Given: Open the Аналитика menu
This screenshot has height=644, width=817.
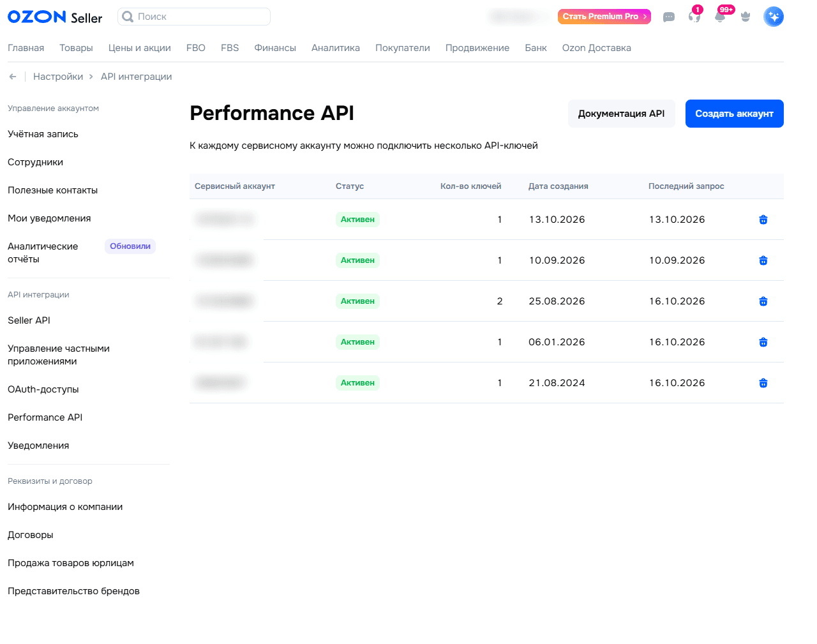Looking at the screenshot, I should pyautogui.click(x=336, y=48).
